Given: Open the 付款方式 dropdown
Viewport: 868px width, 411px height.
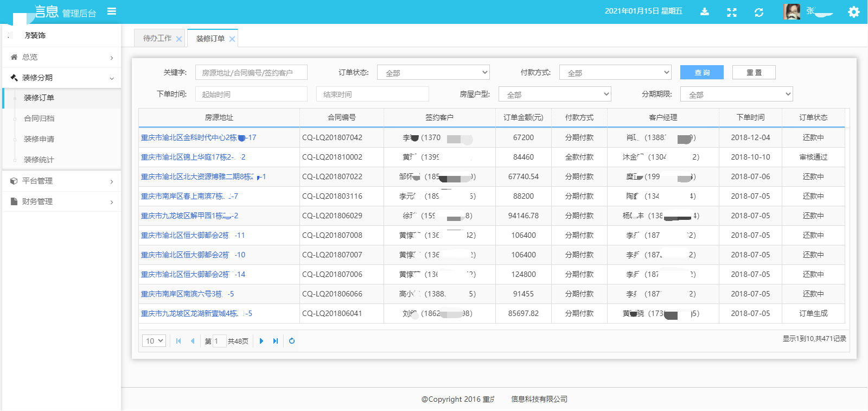Looking at the screenshot, I should [615, 73].
